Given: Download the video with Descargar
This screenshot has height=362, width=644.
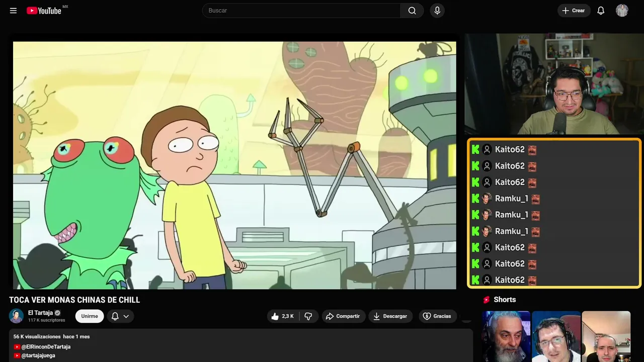Looking at the screenshot, I should point(390,316).
